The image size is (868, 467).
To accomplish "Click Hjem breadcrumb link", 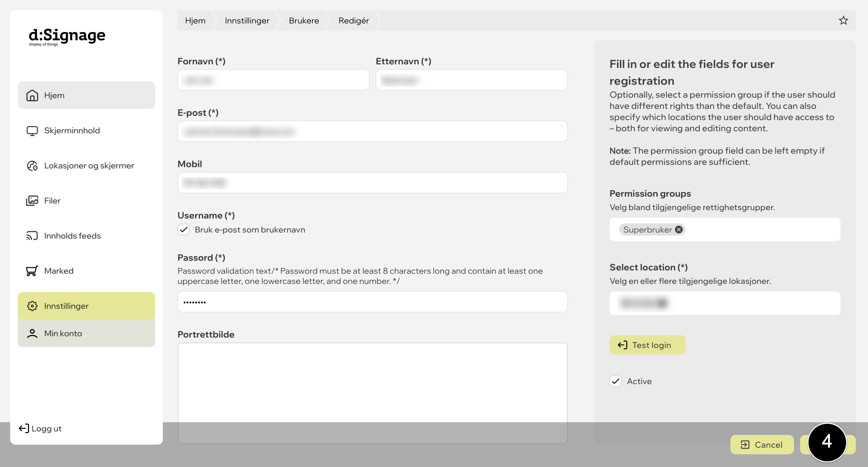I will click(195, 21).
